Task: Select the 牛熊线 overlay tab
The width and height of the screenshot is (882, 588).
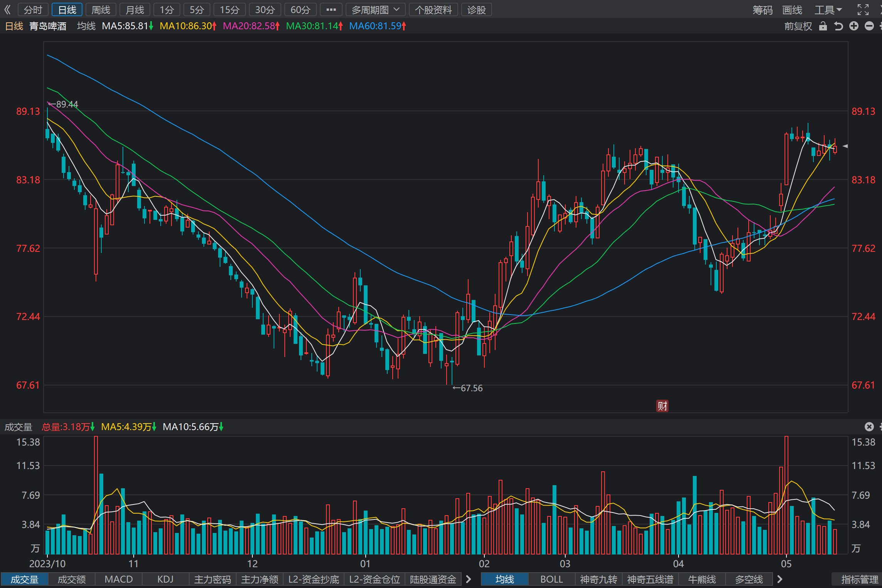Action: [x=702, y=580]
